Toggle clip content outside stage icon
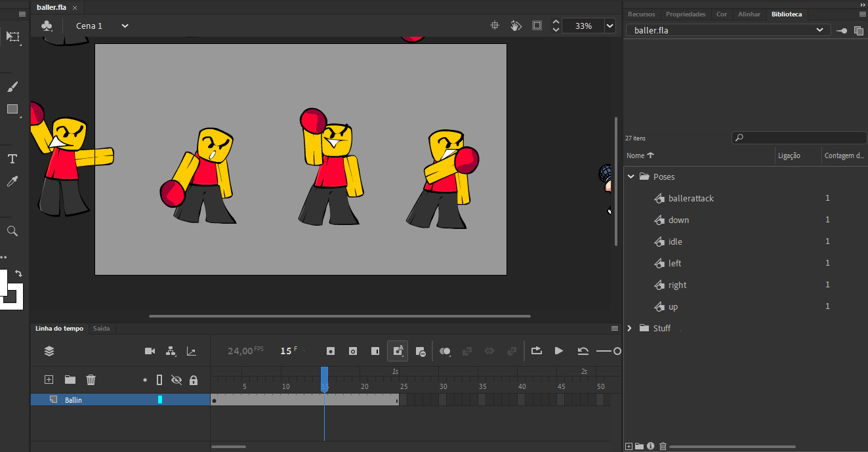Screen dimensions: 868x452 [x=537, y=26]
